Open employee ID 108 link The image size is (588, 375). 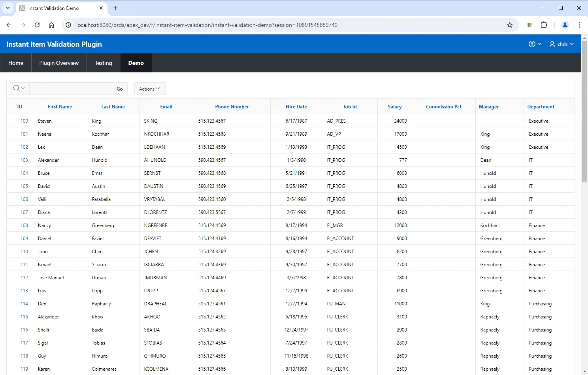[x=24, y=225]
